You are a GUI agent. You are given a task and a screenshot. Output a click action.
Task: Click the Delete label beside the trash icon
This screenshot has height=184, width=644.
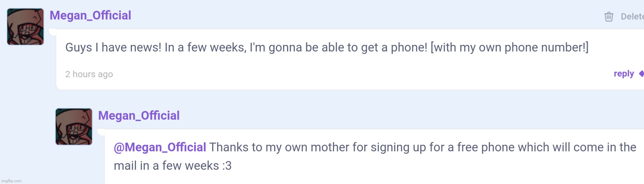632,16
